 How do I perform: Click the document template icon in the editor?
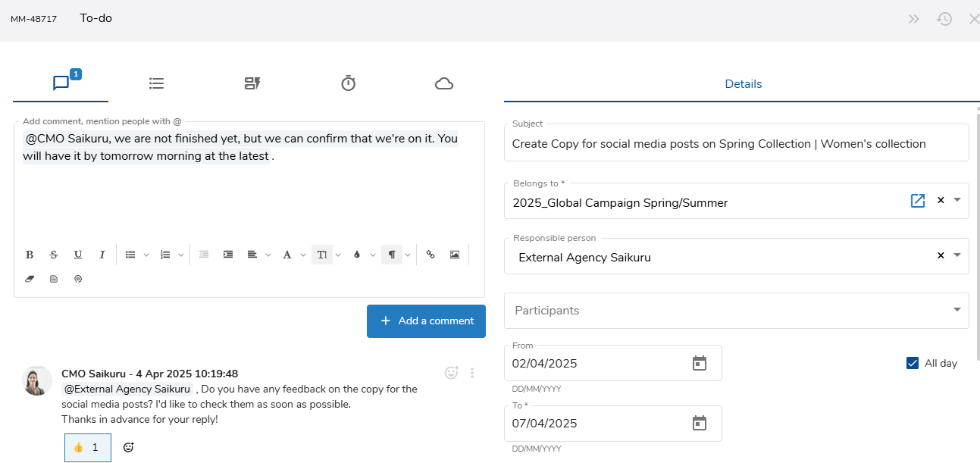(54, 279)
